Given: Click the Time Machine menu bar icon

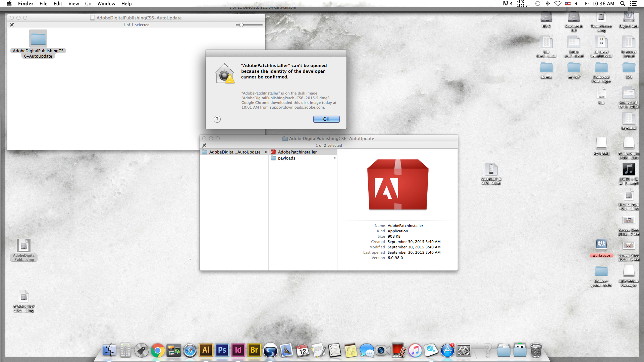Looking at the screenshot, I should 538,4.
